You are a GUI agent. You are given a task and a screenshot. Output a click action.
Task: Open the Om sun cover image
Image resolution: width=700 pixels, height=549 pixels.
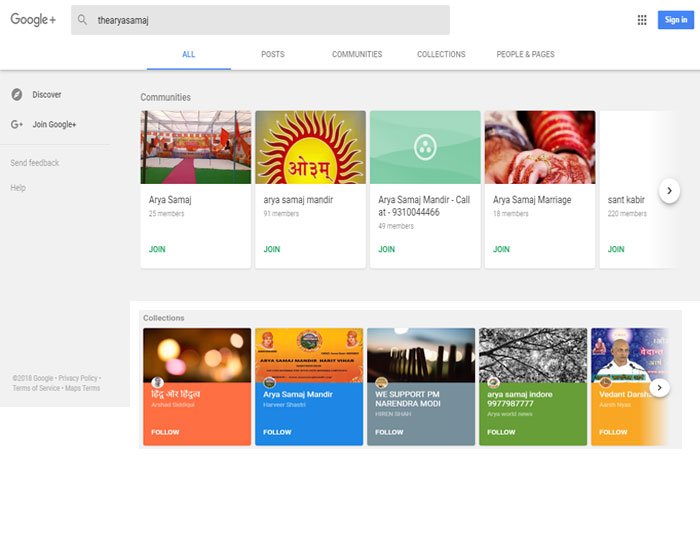(310, 147)
